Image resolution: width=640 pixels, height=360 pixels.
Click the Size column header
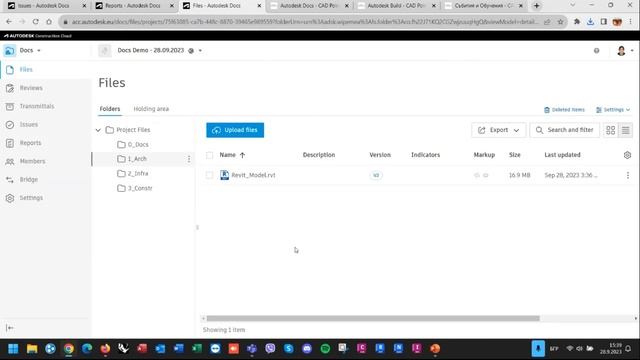514,155
